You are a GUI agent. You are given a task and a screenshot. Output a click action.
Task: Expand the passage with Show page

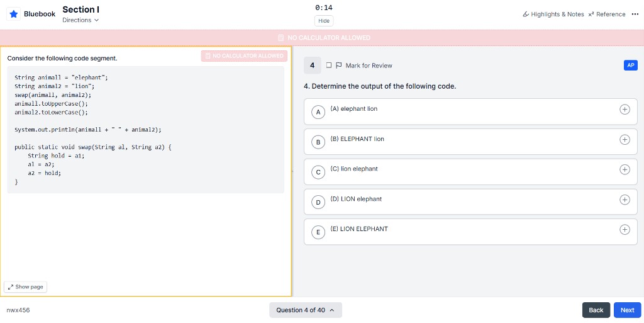25,287
